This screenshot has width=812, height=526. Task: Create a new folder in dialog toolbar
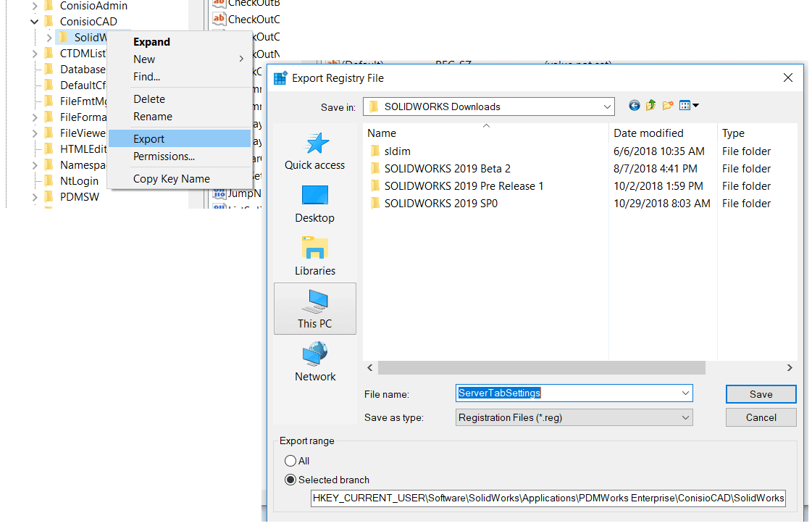(x=668, y=106)
